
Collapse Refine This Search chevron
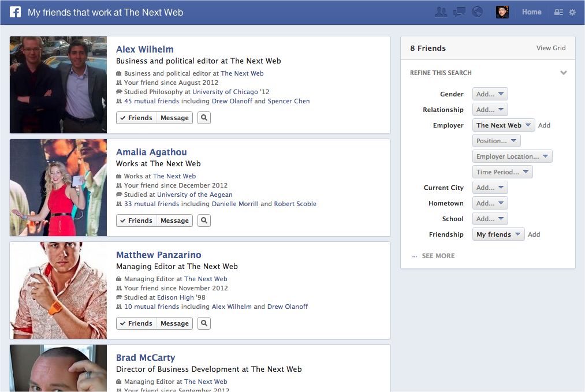coord(564,73)
